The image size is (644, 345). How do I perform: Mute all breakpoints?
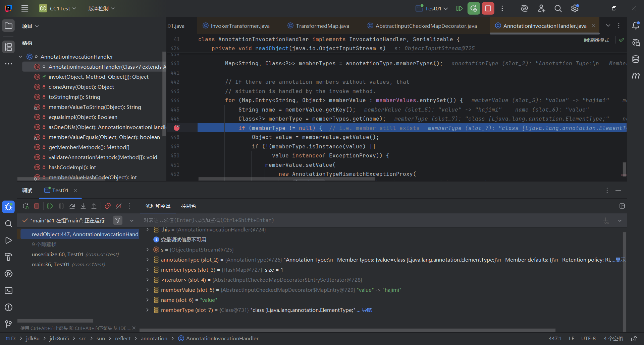tap(119, 206)
